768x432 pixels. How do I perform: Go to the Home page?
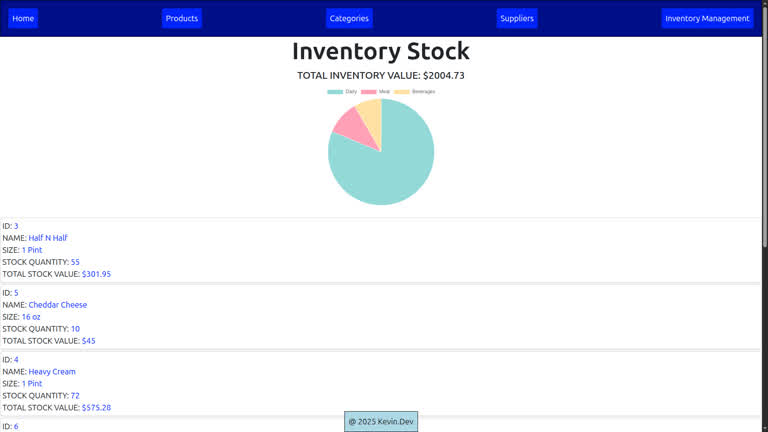[x=23, y=19]
